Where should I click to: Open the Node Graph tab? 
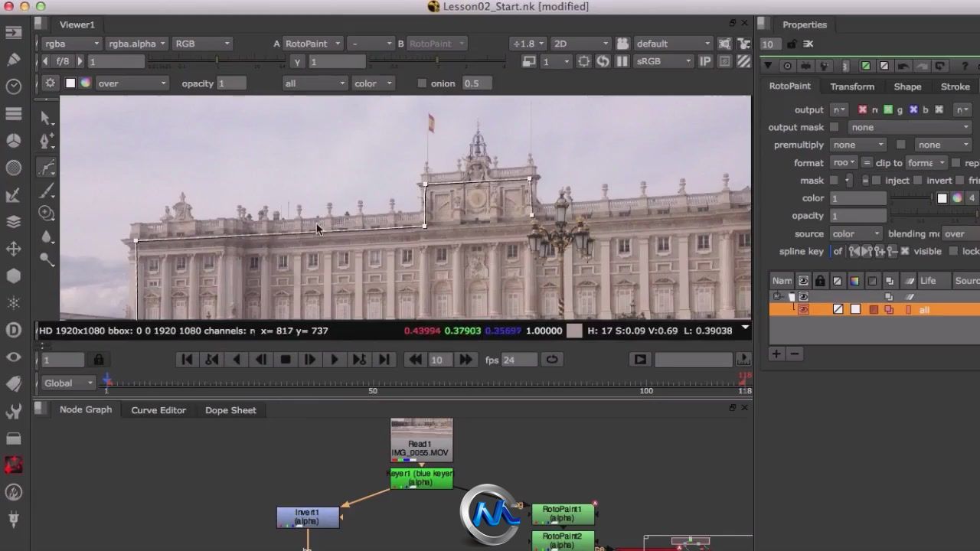(x=86, y=409)
